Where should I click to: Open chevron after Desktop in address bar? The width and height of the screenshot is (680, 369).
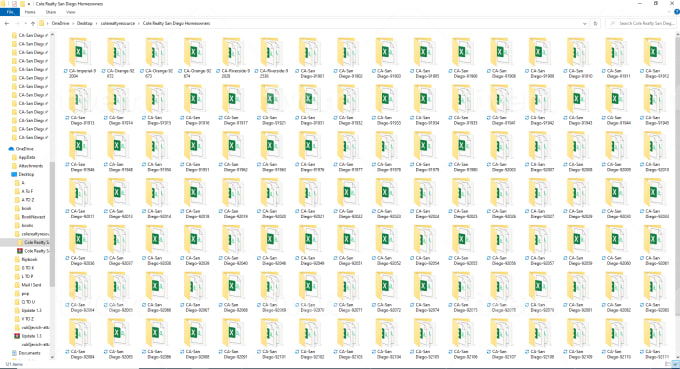pos(97,23)
